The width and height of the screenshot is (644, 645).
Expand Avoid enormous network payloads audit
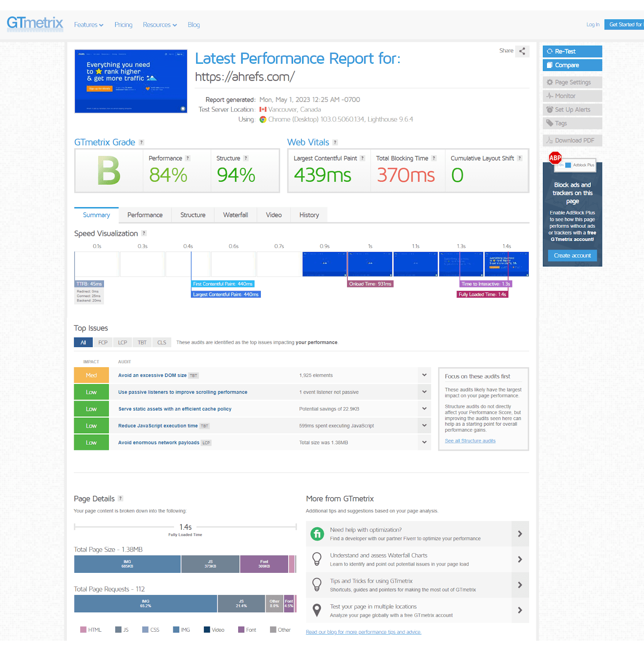[424, 442]
